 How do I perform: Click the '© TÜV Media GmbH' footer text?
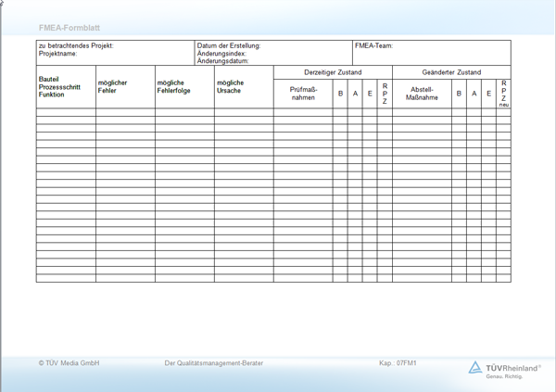coord(69,363)
